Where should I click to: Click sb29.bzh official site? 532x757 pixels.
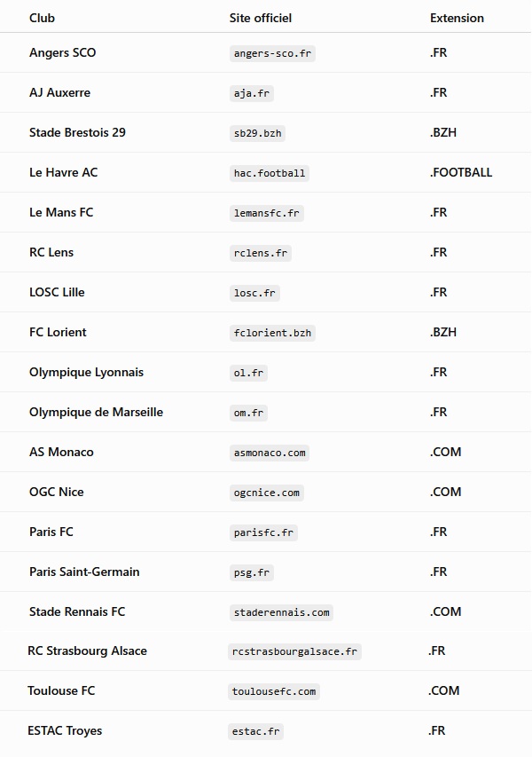click(x=257, y=133)
